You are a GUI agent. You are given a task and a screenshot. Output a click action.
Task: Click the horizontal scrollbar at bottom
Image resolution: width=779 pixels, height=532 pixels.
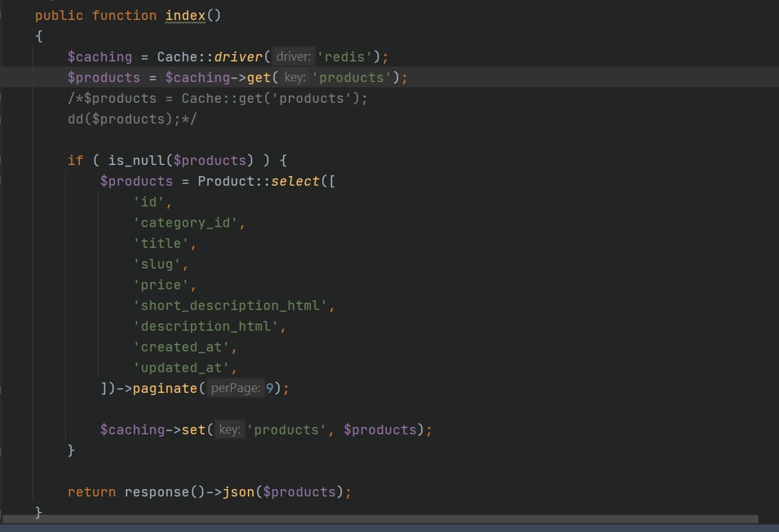coord(381,519)
